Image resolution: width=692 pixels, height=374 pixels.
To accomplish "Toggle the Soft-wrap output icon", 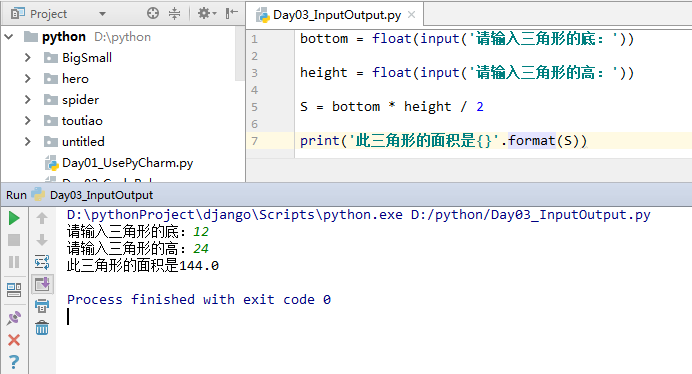I will (x=42, y=262).
